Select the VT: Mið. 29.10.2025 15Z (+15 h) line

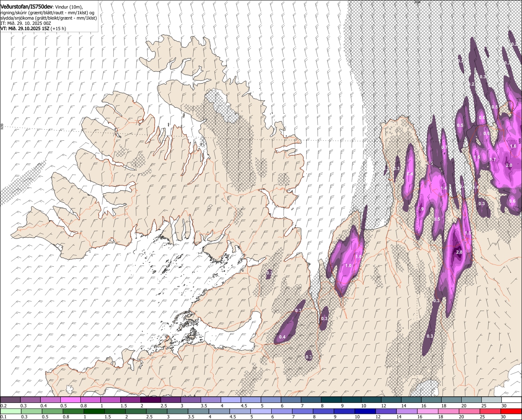(33, 29)
